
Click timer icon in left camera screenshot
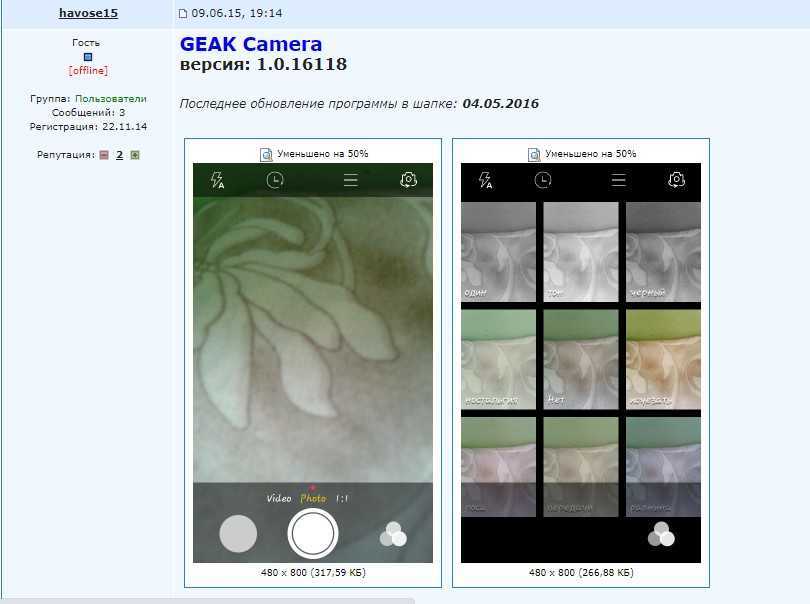(275, 180)
